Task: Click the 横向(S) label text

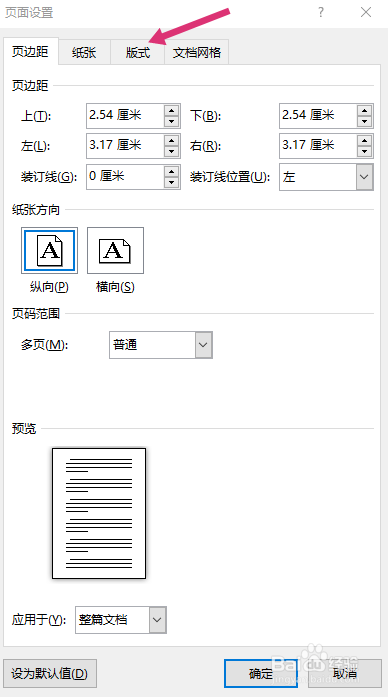Action: pos(115,287)
